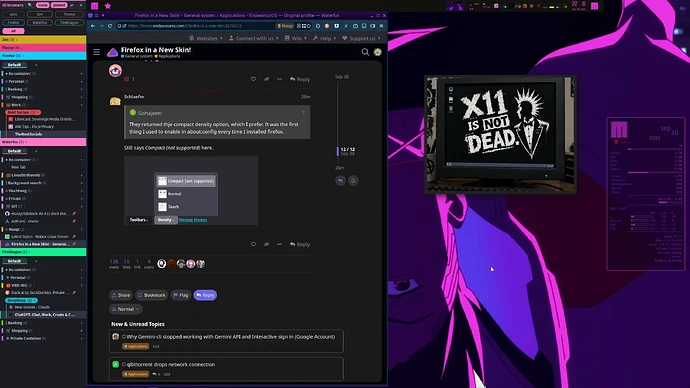Open the Normal notification level dropdown

(126, 309)
